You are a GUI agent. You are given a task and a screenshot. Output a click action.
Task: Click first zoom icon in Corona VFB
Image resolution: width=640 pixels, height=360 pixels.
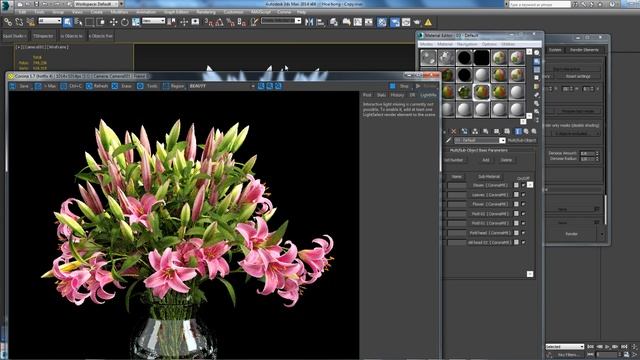tap(261, 86)
